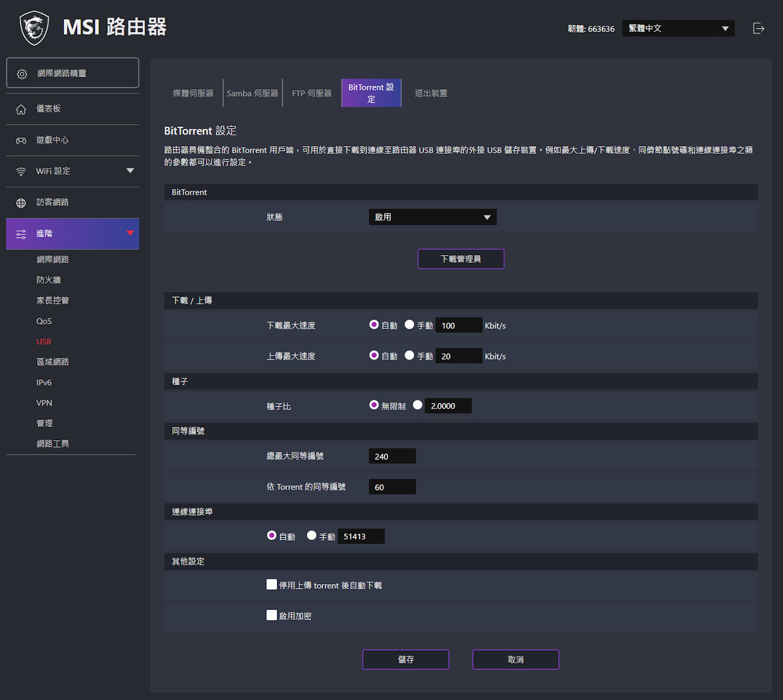Collapse the 進階 menu red arrow

coord(130,233)
